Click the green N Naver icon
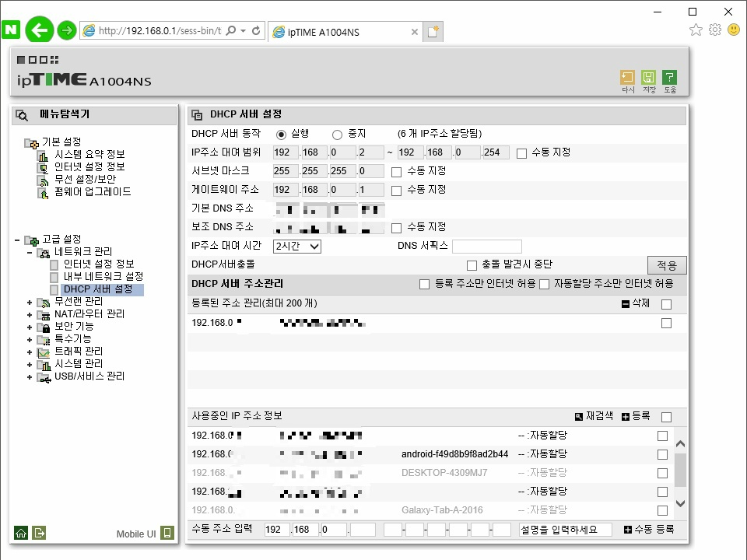Viewport: 747px width, 560px height. (11, 30)
